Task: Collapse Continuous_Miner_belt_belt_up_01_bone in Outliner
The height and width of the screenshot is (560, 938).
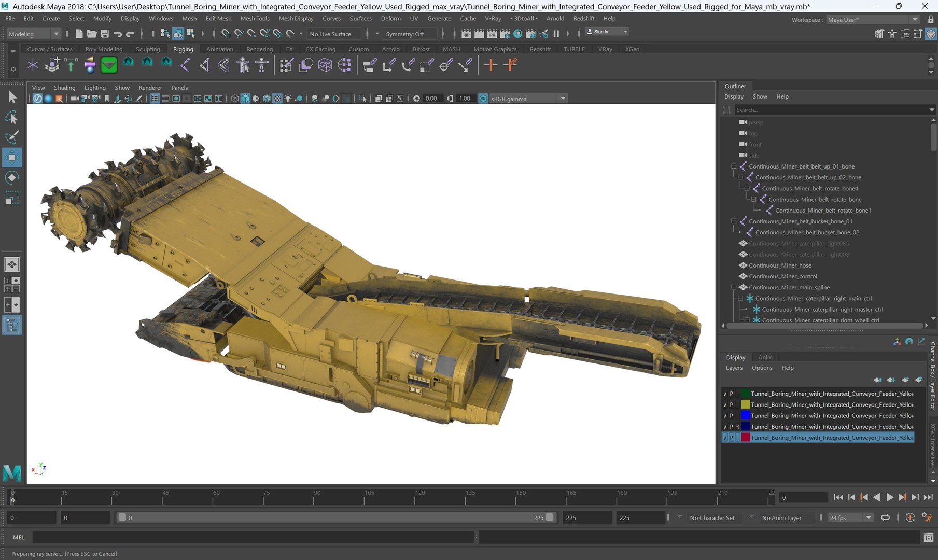Action: pyautogui.click(x=734, y=166)
